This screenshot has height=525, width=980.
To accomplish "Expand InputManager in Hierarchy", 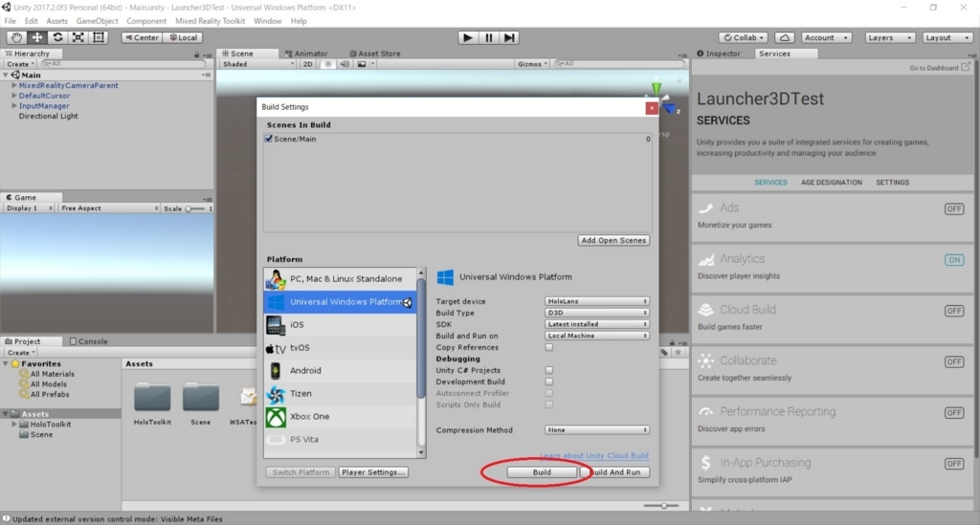I will pyautogui.click(x=14, y=106).
